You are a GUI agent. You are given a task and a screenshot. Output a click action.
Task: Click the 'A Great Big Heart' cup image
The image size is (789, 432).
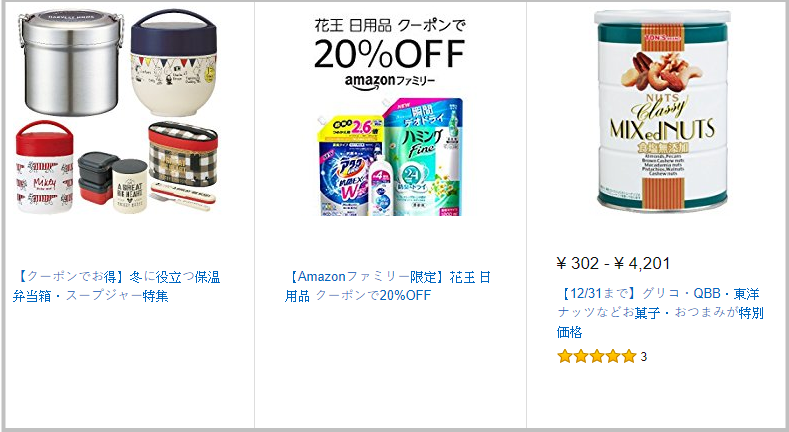click(129, 185)
